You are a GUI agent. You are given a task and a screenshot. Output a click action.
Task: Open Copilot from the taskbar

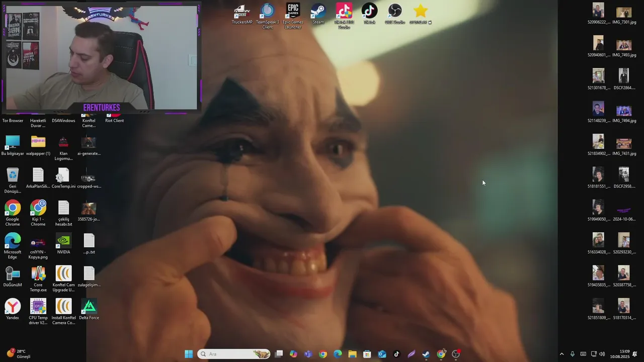coord(293,354)
